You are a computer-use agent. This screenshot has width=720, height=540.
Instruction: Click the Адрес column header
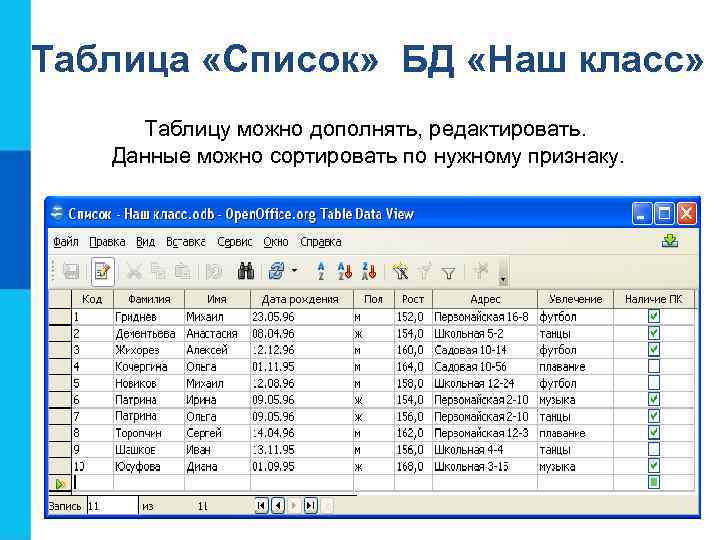(x=484, y=299)
